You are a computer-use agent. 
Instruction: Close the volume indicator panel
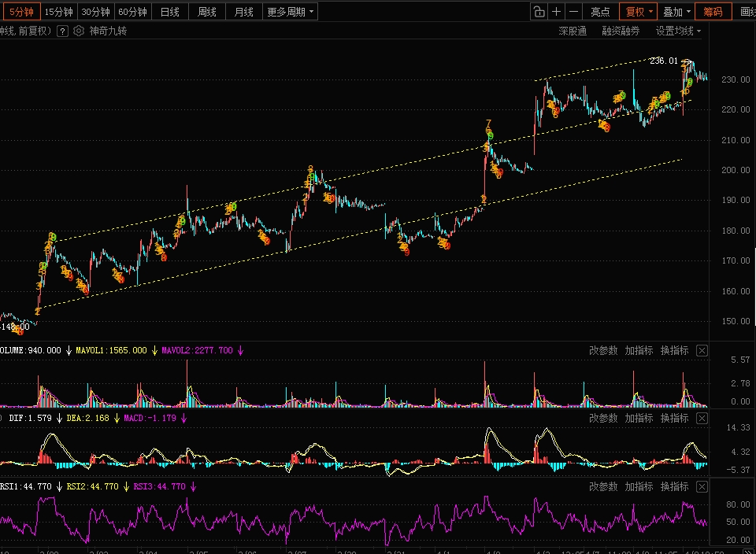click(702, 351)
